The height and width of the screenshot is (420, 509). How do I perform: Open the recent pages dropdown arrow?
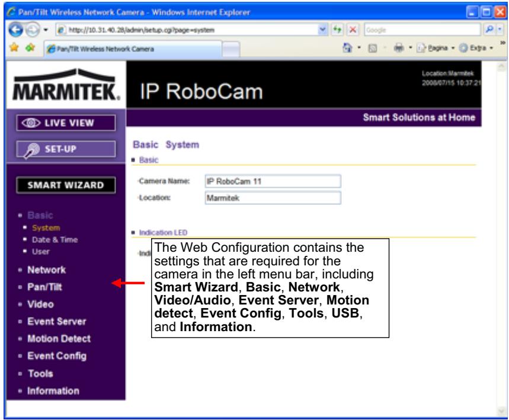[46, 30]
